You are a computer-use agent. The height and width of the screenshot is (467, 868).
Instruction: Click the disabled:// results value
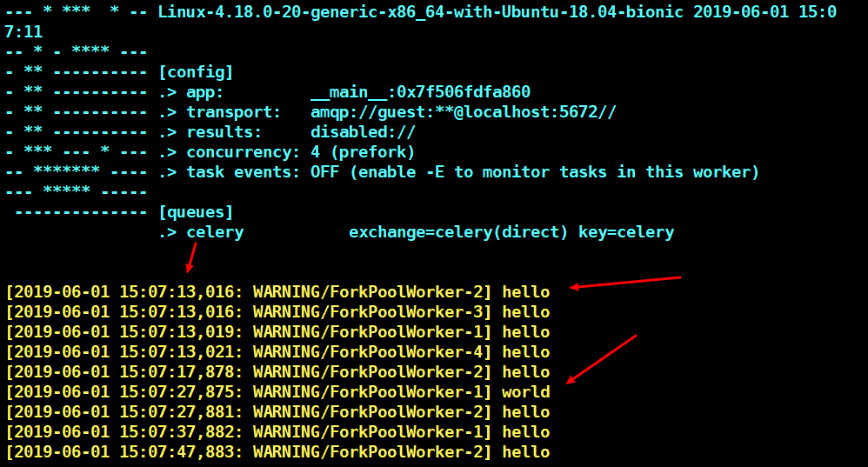click(x=363, y=132)
